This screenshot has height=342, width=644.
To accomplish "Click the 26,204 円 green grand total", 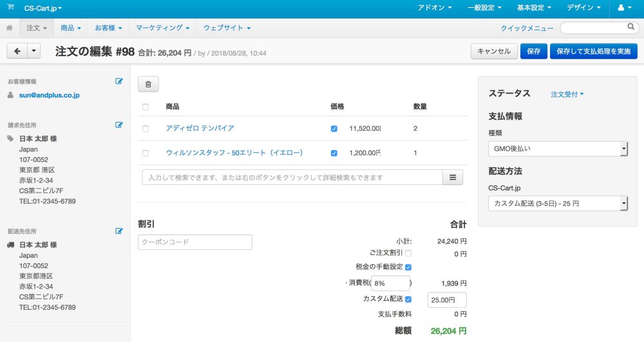I will tap(448, 331).
